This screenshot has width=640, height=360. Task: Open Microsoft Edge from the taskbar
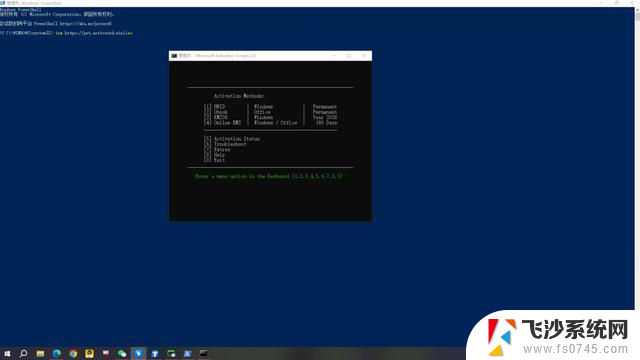tap(56, 353)
